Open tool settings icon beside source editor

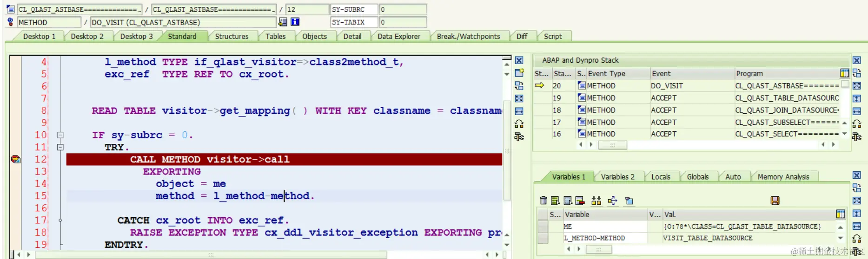click(519, 136)
